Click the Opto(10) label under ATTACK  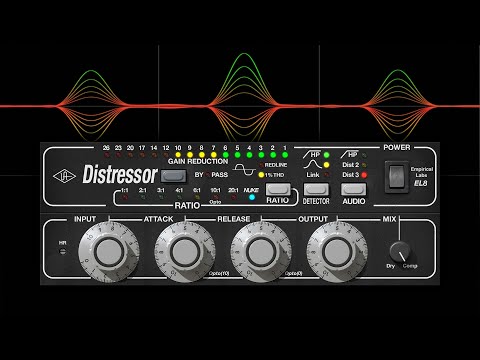pyautogui.click(x=219, y=273)
